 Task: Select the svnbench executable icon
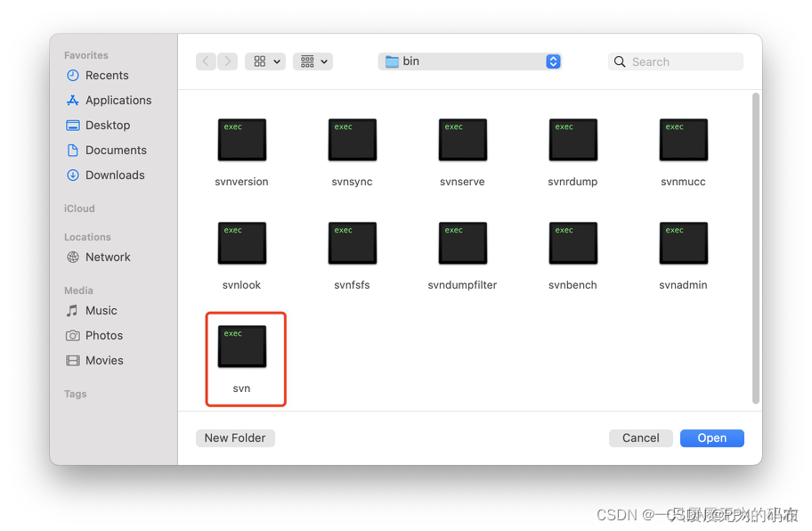(573, 243)
